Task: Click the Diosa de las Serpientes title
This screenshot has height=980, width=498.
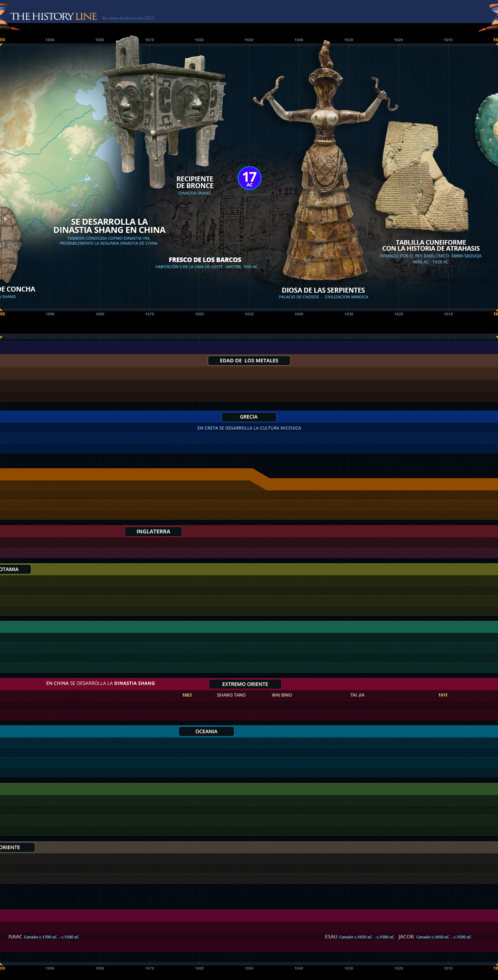Action: click(323, 290)
